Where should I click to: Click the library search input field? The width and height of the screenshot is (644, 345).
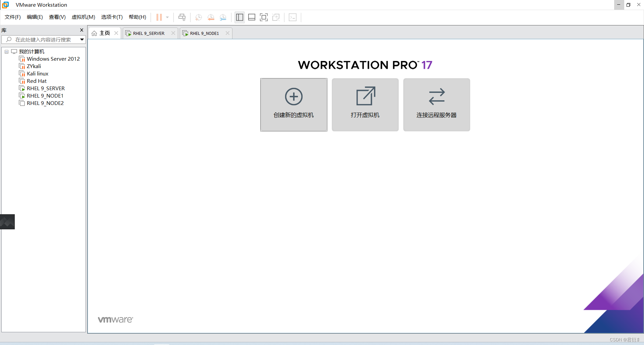tap(44, 40)
